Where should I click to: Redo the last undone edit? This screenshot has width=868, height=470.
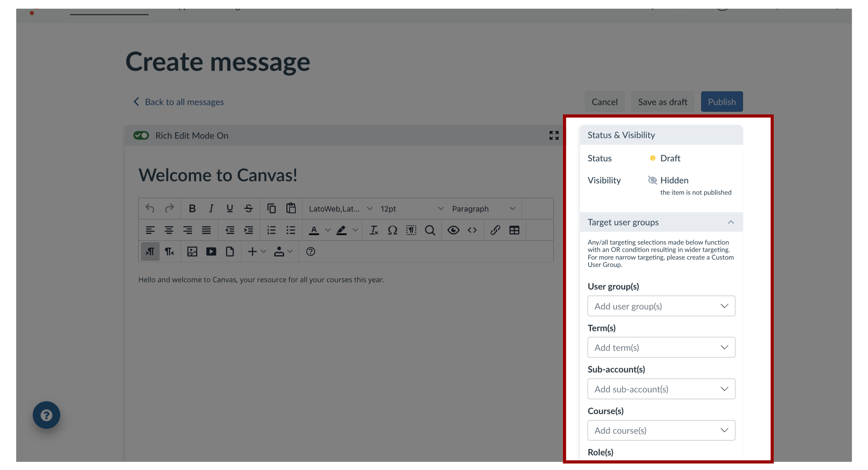coord(169,208)
